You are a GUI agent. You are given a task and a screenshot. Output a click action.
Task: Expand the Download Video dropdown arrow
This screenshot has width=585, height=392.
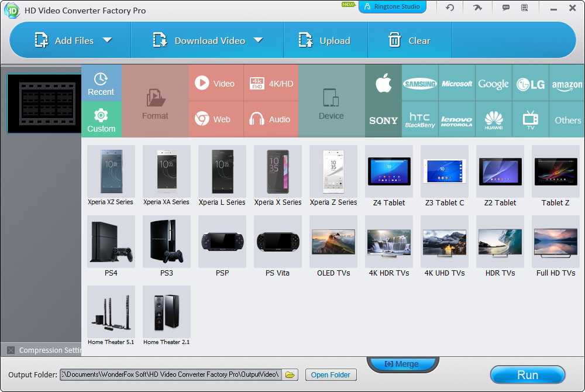(258, 40)
